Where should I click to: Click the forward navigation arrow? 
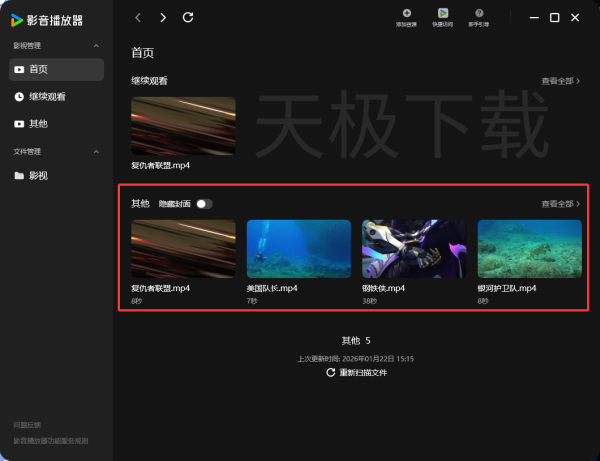(x=163, y=17)
